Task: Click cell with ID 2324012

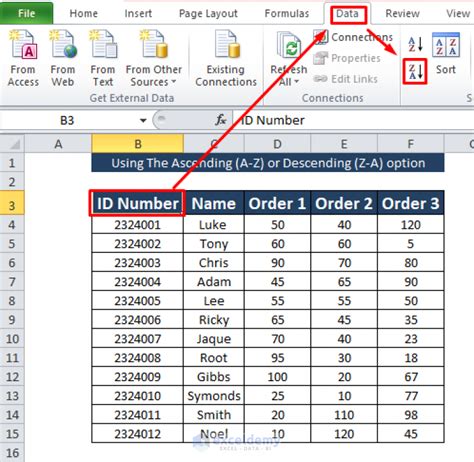Action: [x=138, y=434]
